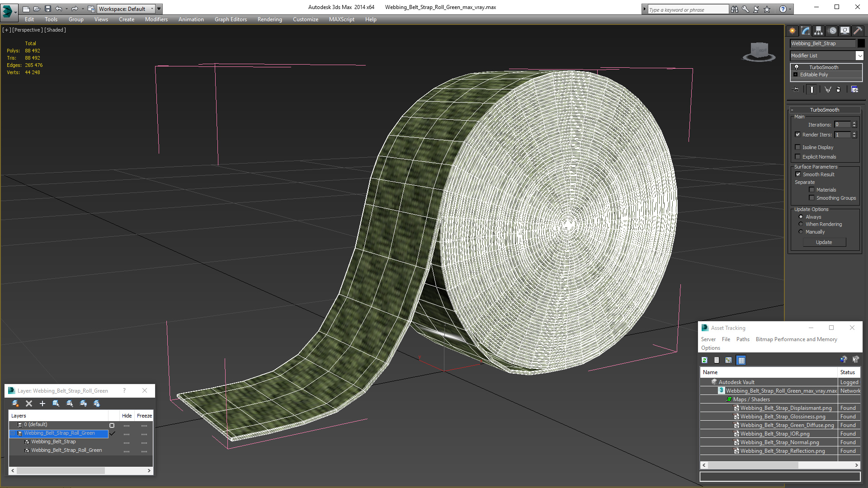Click Remove Modifier trash icon in stack
Screen dimensions: 868x488
tap(838, 89)
